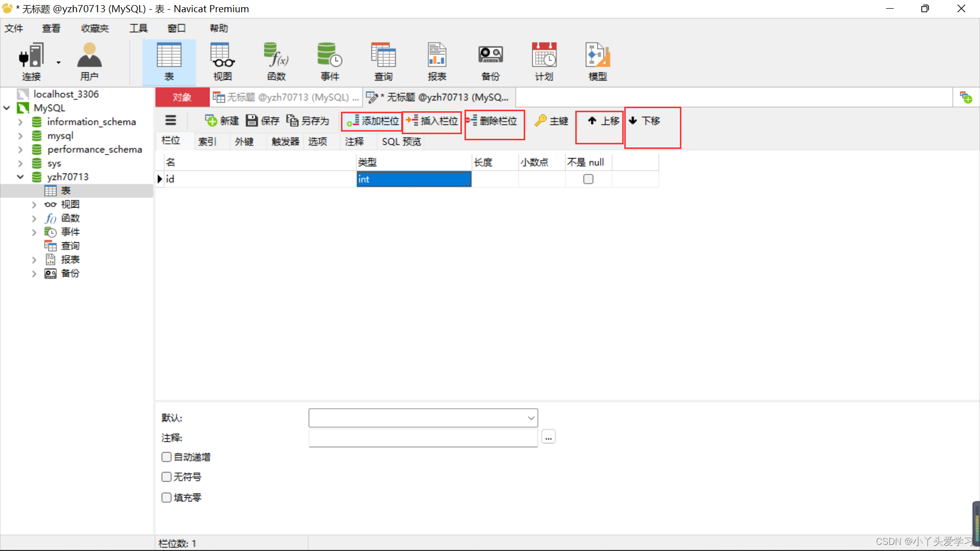This screenshot has height=551, width=980.
Task: Enable 无符号 checkbox
Action: 166,477
